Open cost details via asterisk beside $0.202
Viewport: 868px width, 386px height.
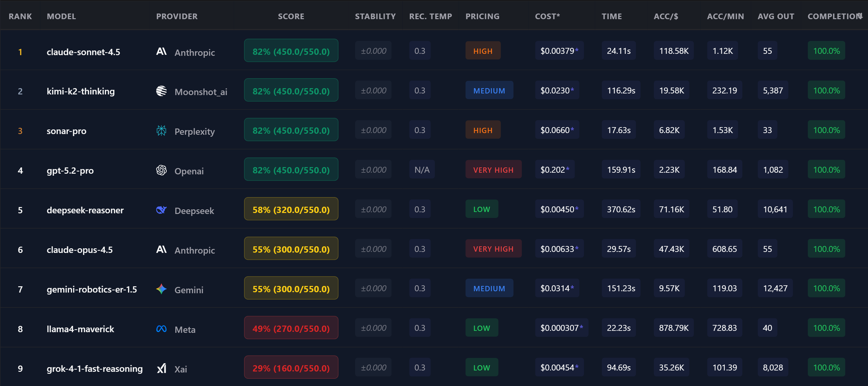pos(568,168)
